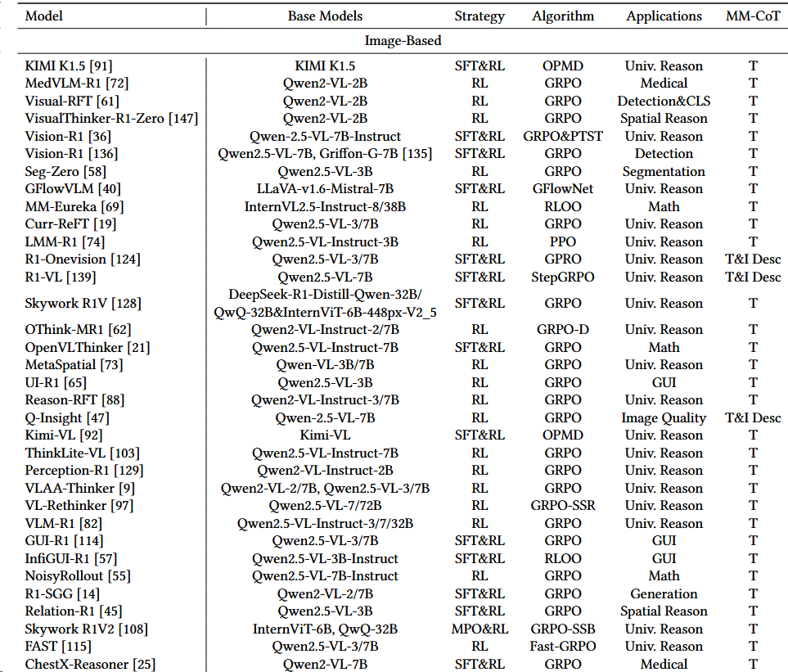Image resolution: width=788 pixels, height=672 pixels.
Task: Select the StepGRPO algorithm entry
Action: click(x=563, y=277)
